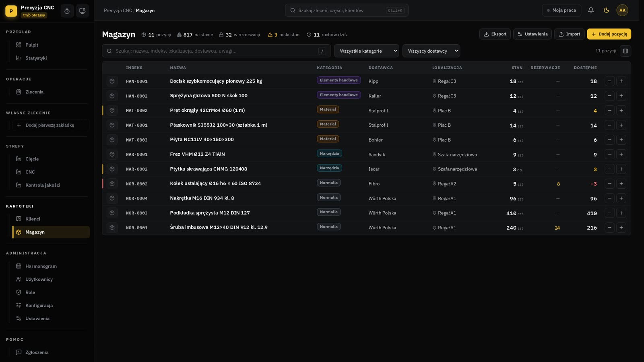This screenshot has height=362, width=644.
Task: Decrease stock for HAN-0002 with minus
Action: point(609,96)
